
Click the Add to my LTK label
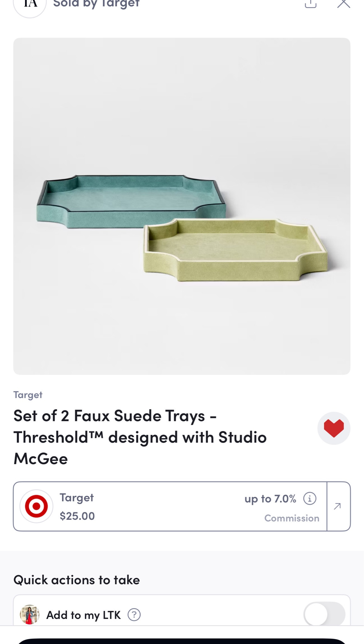[83, 615]
